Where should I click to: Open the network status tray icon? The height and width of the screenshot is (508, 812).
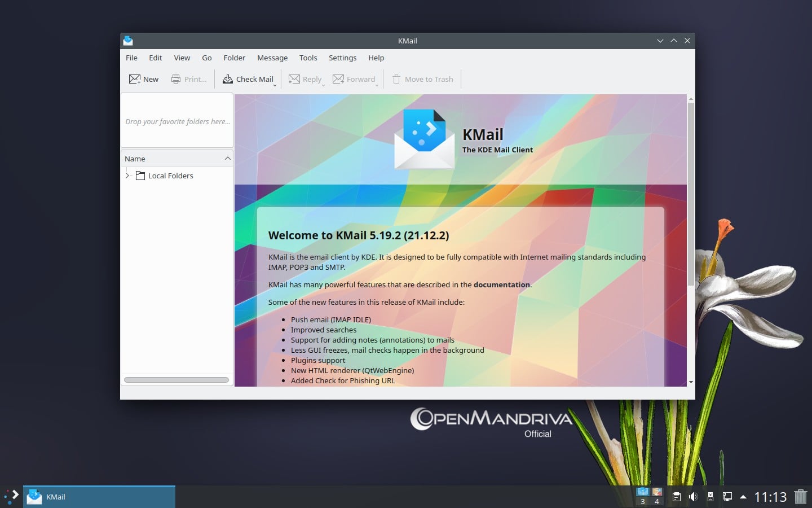[x=727, y=497]
